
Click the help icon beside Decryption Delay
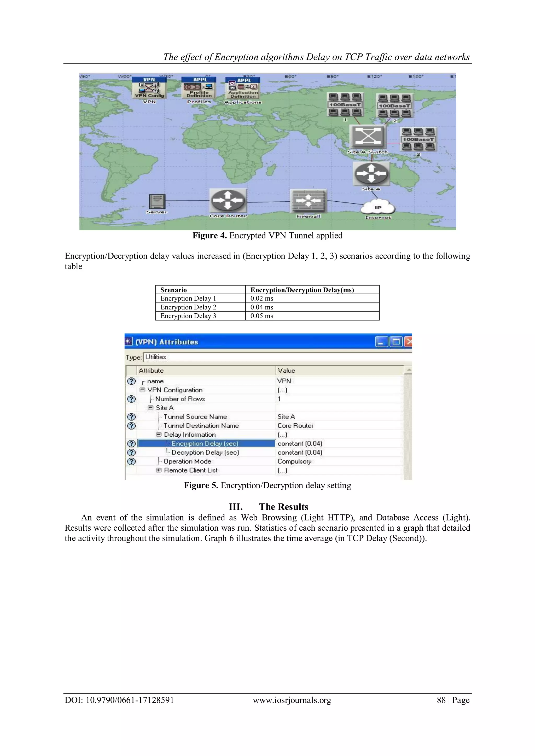click(x=131, y=452)
